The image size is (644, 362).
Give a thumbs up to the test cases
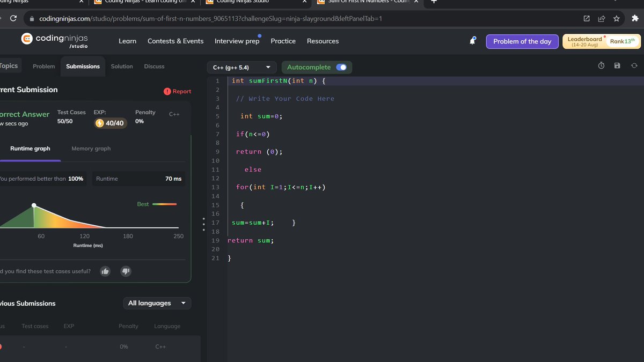click(x=105, y=271)
